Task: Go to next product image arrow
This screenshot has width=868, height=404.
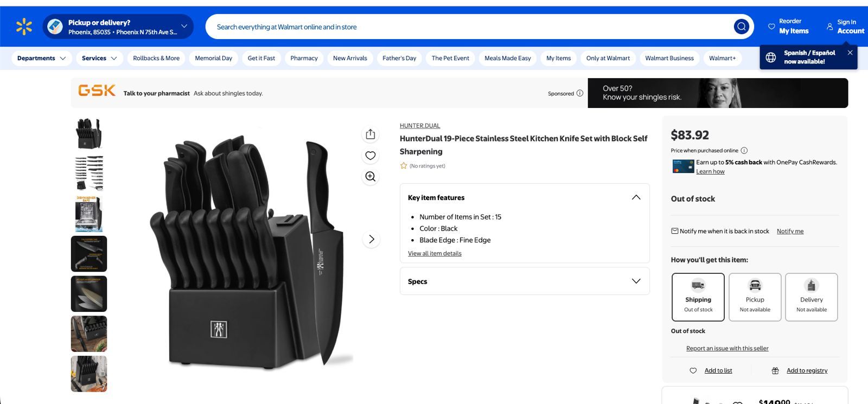Action: pos(372,239)
